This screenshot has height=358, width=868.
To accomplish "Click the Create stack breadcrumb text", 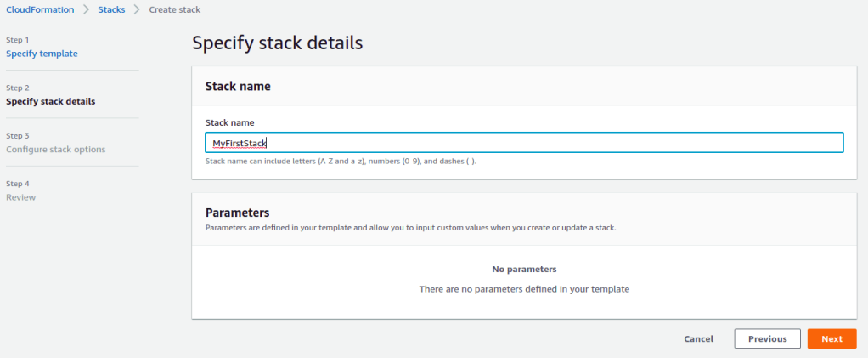I will [x=175, y=9].
